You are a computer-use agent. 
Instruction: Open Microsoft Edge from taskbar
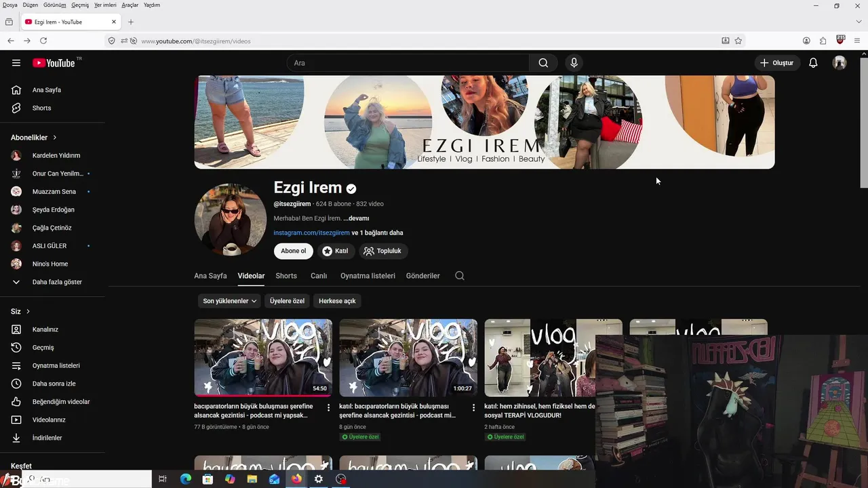point(186,479)
